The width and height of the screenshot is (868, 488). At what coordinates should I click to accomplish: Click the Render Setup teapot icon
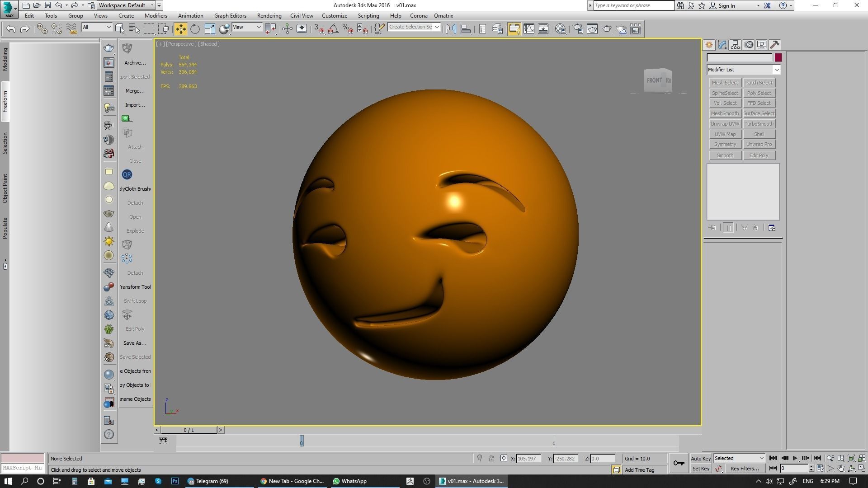578,29
